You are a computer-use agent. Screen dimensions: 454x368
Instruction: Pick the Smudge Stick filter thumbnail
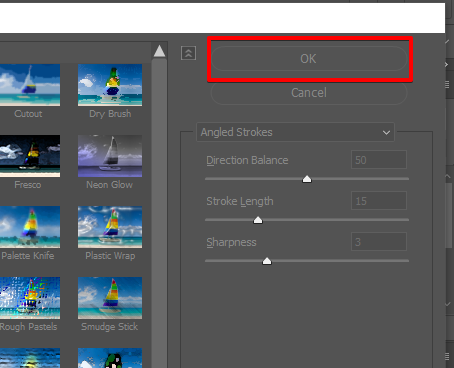pos(110,298)
